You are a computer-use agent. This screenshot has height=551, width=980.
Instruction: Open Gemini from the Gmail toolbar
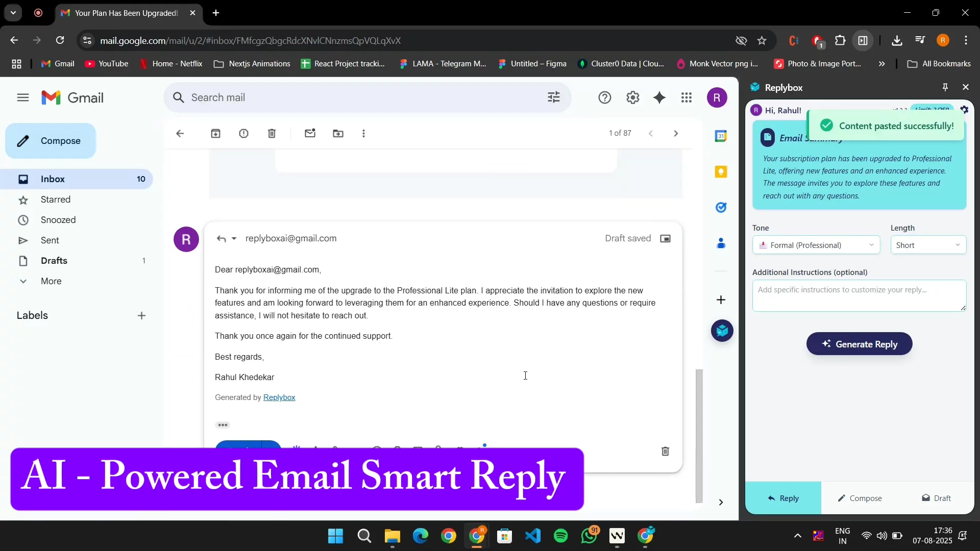659,97
